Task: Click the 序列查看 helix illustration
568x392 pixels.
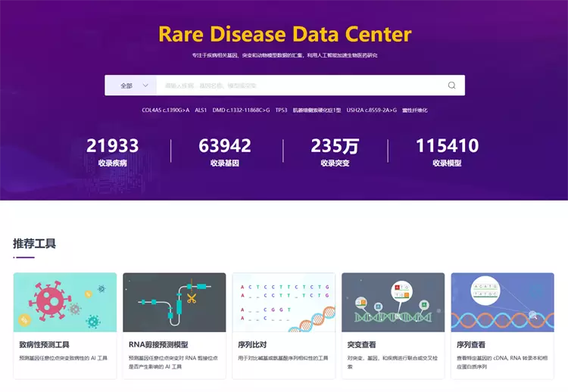Action: pos(502,302)
